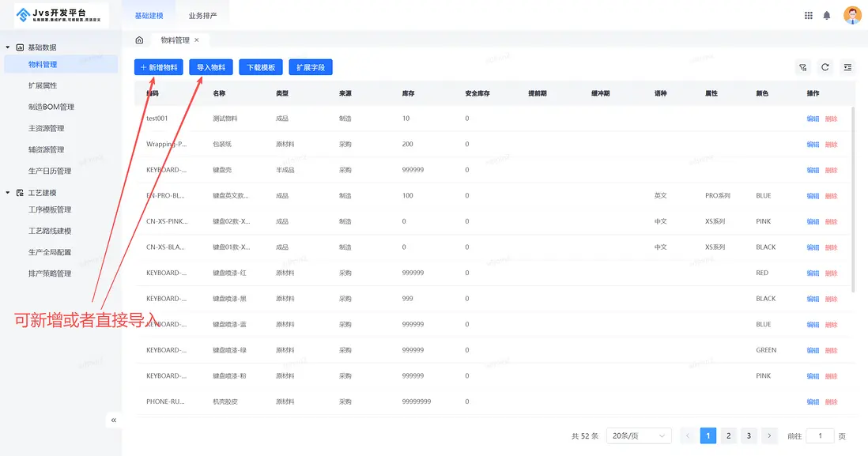The height and width of the screenshot is (456, 868).
Task: Edit the EN-PRO-BL row
Action: 813,196
